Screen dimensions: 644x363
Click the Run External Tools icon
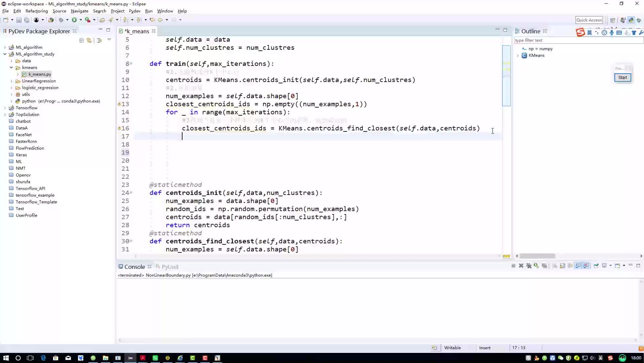[87, 20]
